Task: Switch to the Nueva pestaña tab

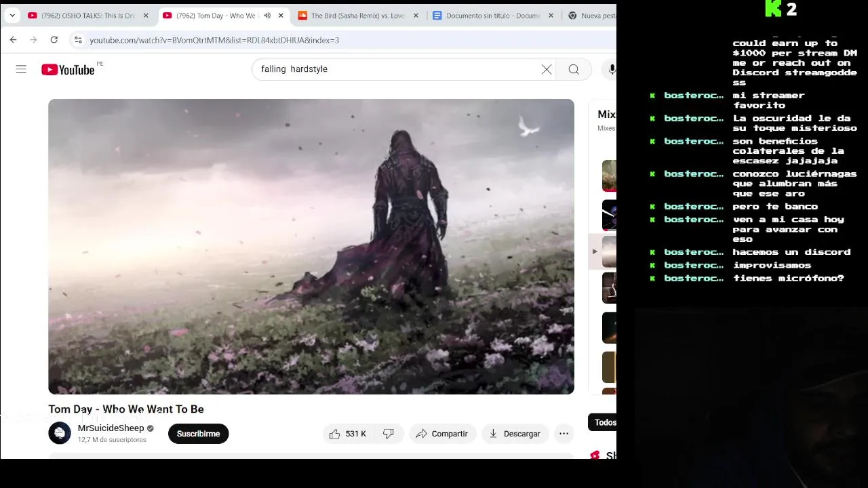Action: point(590,16)
